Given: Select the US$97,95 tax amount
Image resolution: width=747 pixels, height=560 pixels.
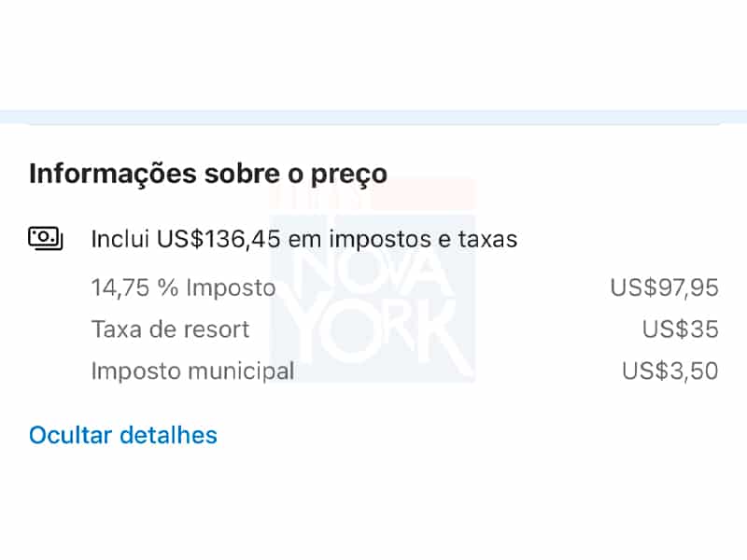Looking at the screenshot, I should click(x=665, y=287).
